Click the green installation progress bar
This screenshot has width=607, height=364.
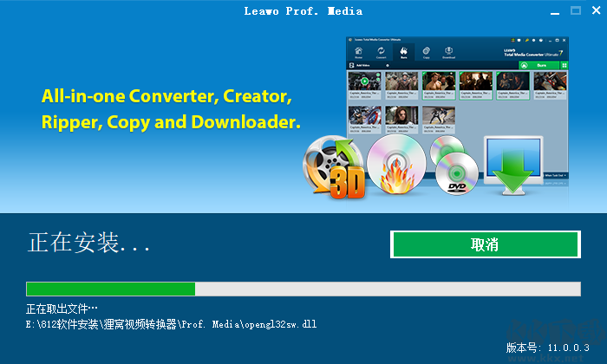(303, 289)
